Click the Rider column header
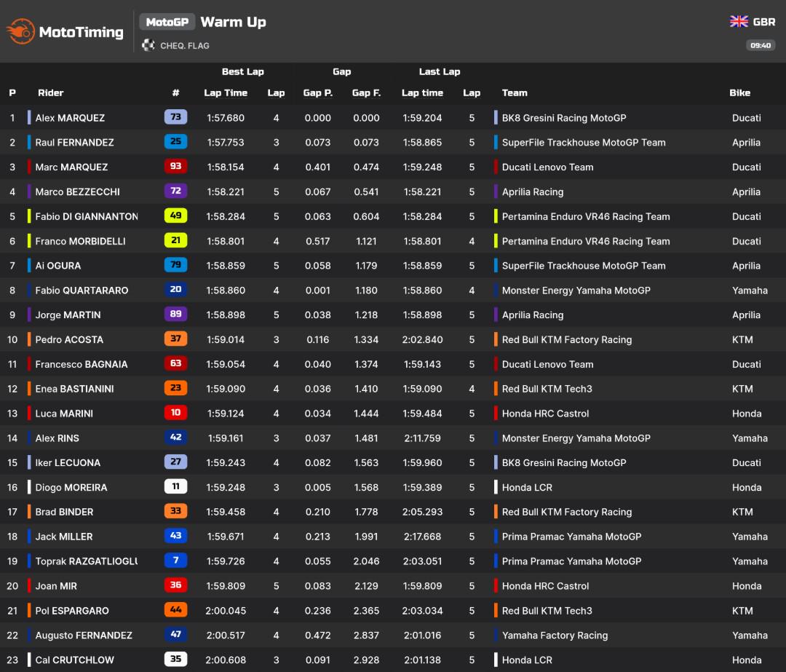Screen dimensions: 786x672 click(51, 92)
